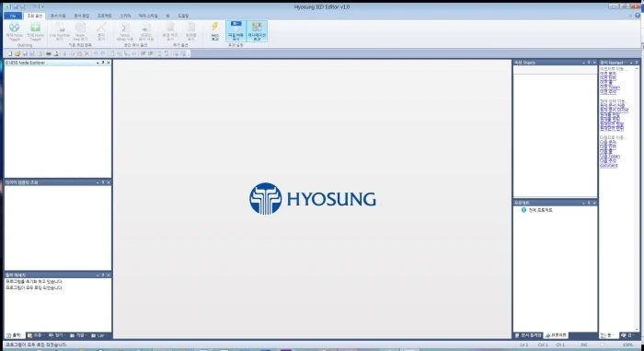The width and height of the screenshot is (644, 351).
Task: Click the 다음 Token navigation link
Action: click(610, 157)
